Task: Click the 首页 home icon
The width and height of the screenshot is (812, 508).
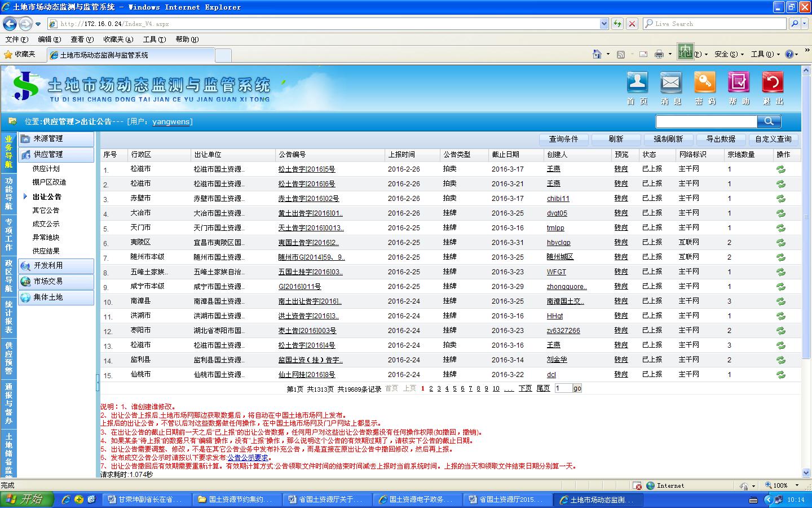Action: [x=637, y=83]
